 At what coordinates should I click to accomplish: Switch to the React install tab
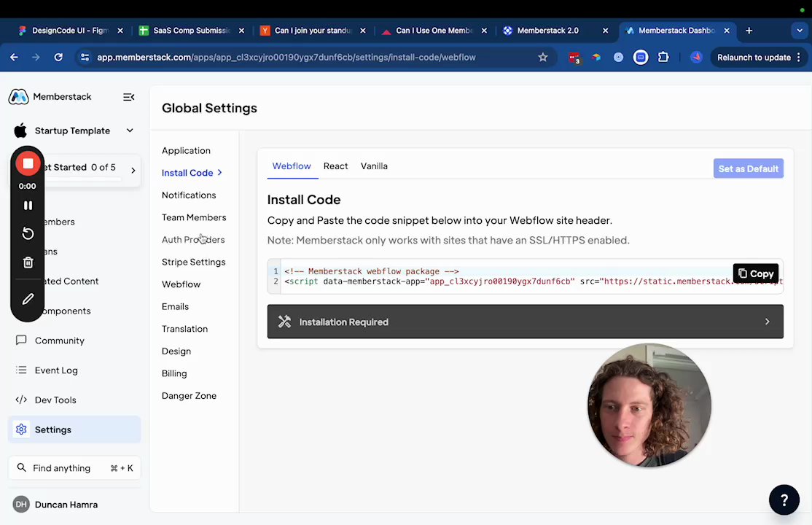(335, 166)
